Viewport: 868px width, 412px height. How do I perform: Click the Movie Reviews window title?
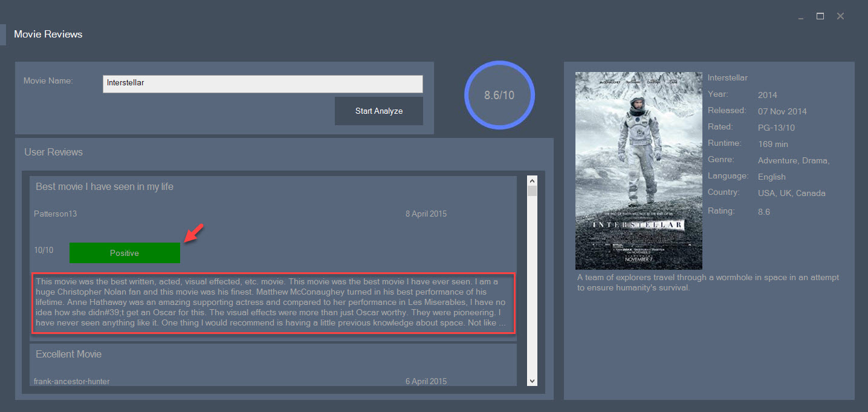point(48,34)
